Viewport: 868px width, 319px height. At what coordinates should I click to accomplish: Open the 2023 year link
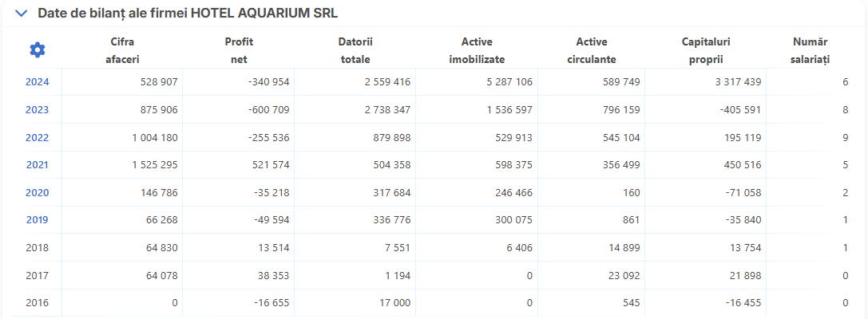[37, 109]
